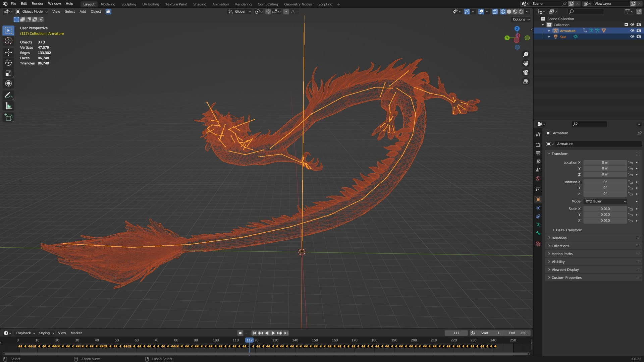Pick the Scale tool
This screenshot has width=644, height=362.
click(x=9, y=73)
